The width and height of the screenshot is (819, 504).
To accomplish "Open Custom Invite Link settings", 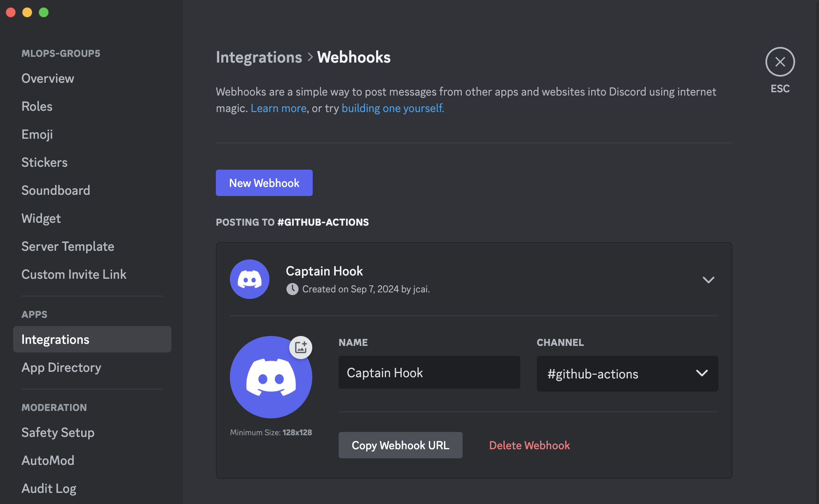I will 74,274.
